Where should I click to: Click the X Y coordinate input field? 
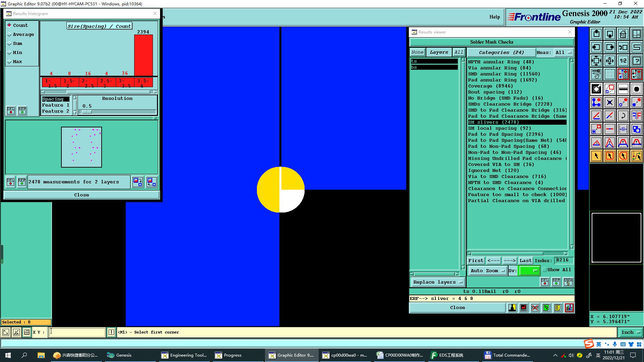pyautogui.click(x=77, y=332)
